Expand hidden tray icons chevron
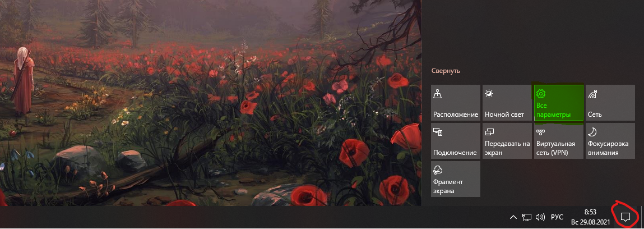The image size is (644, 229). pyautogui.click(x=513, y=217)
